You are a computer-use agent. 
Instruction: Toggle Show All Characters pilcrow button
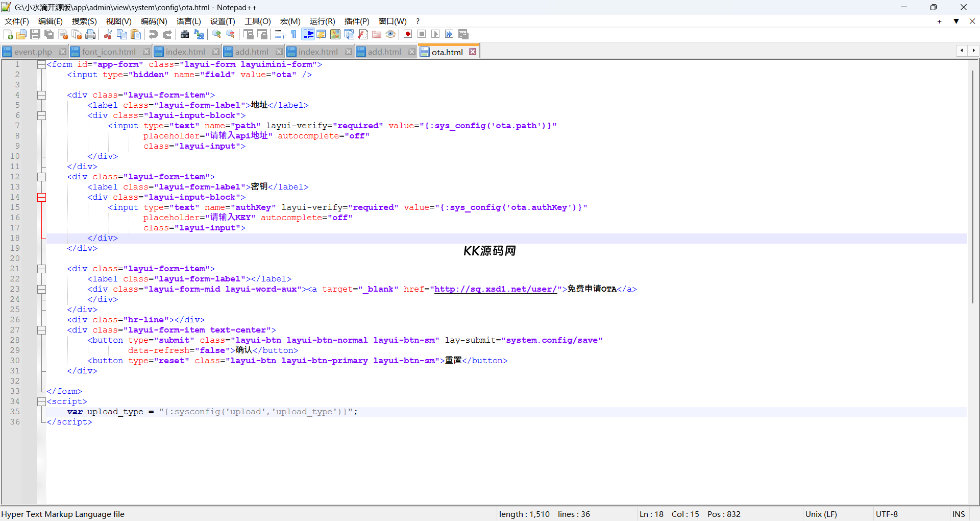pos(293,34)
